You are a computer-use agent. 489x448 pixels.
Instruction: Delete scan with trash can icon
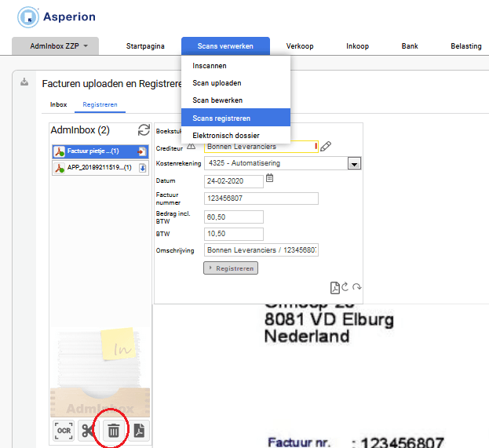(113, 431)
